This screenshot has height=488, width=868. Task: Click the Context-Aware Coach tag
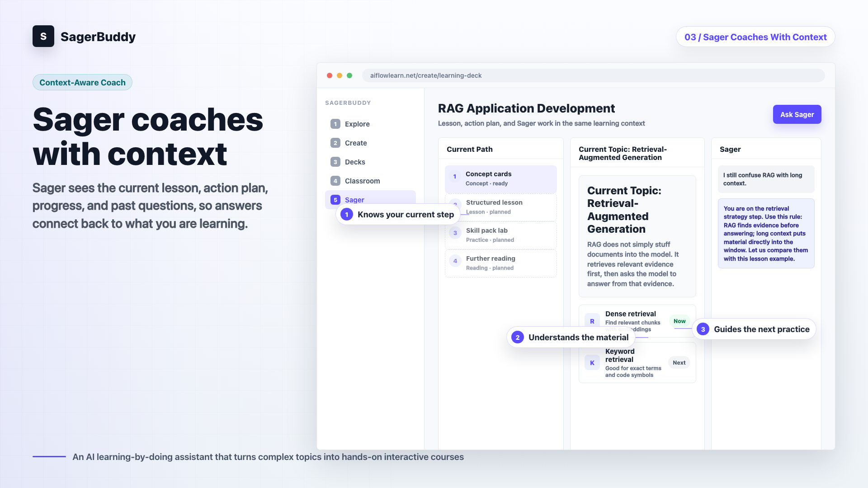(x=82, y=82)
